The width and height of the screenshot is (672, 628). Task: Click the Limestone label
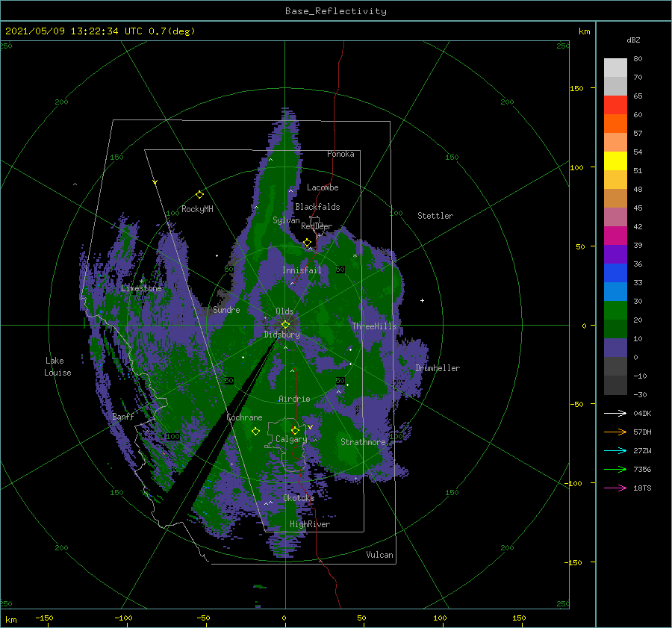141,288
